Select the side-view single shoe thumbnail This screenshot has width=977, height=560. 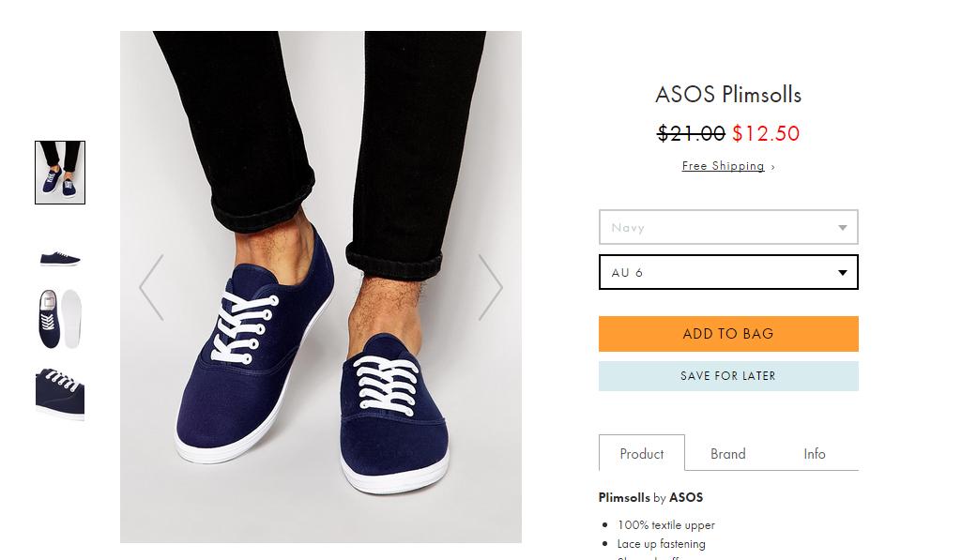[60, 258]
